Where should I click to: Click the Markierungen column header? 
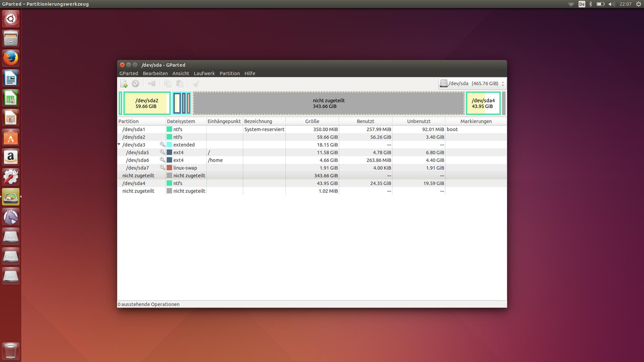[476, 121]
